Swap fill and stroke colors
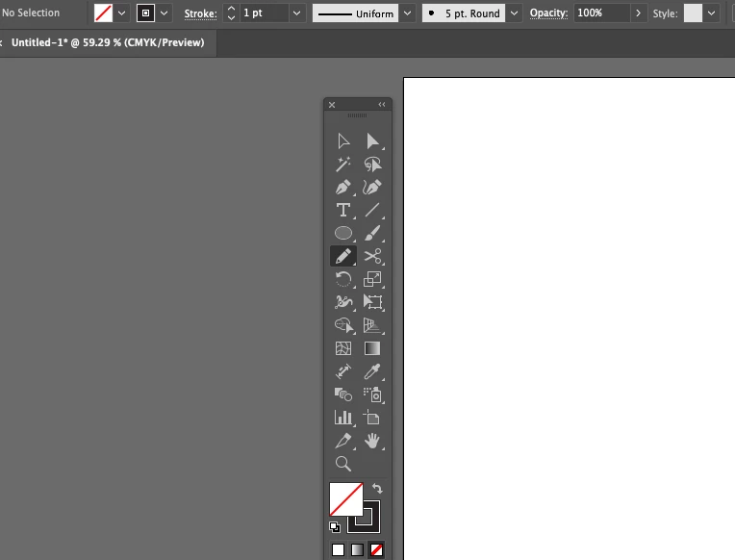This screenshot has width=735, height=560. tap(377, 489)
